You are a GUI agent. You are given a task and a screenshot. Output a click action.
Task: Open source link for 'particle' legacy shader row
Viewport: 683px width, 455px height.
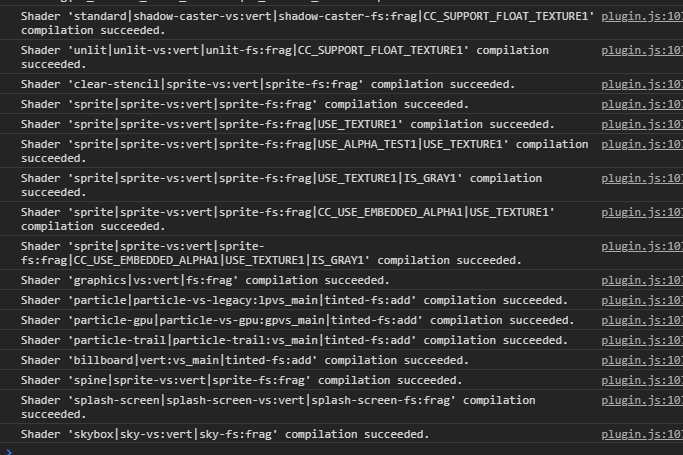coord(641,300)
